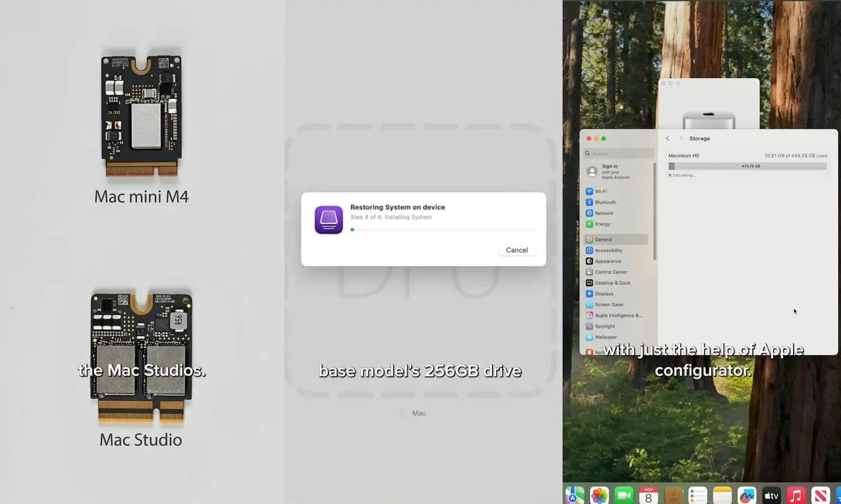Open Photos from the Dock
The image size is (841, 504).
(600, 495)
